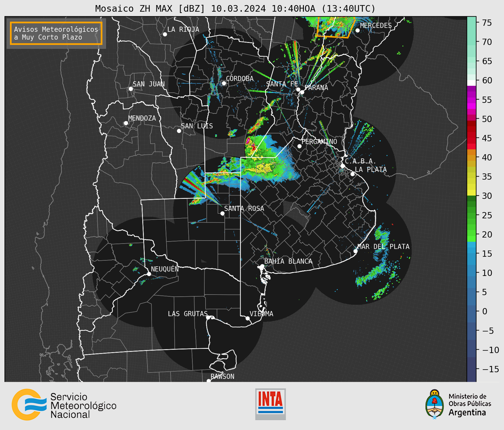Viewport: 504px width, 430px height.
Task: Click the San Luis city marker dot
Action: click(x=179, y=131)
